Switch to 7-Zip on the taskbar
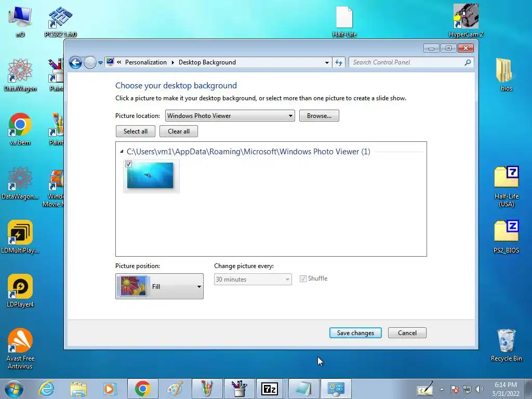 (270, 389)
